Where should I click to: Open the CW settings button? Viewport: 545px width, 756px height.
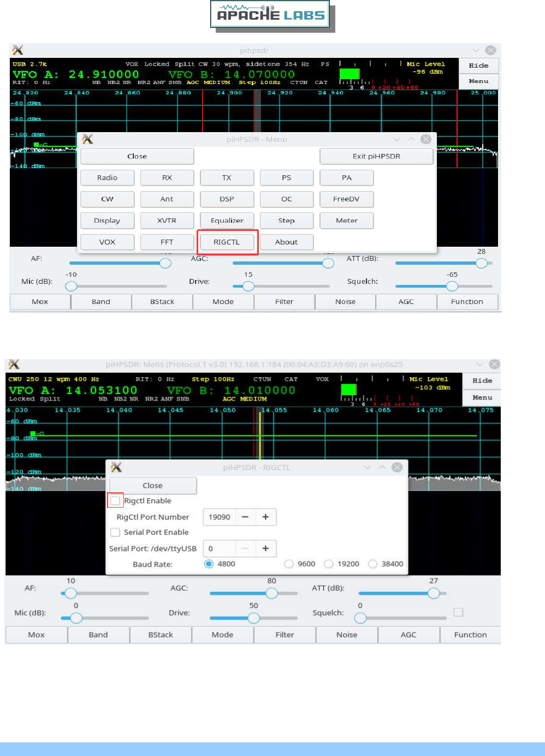click(x=107, y=199)
